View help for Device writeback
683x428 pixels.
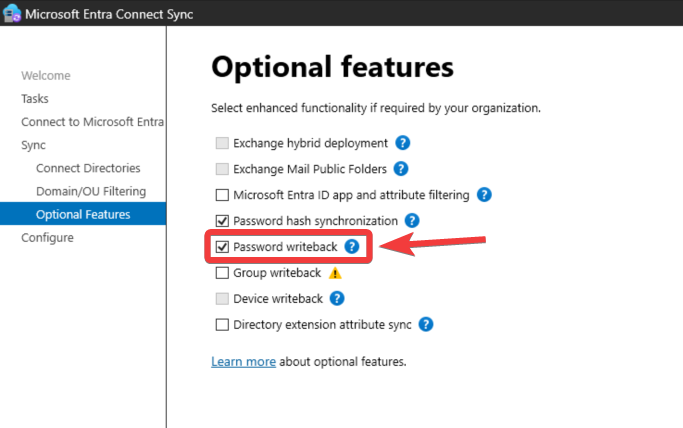(x=337, y=299)
